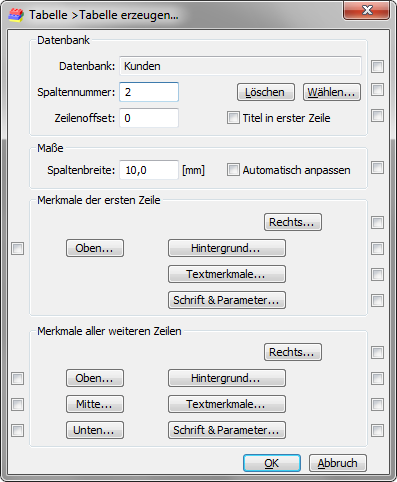The width and height of the screenshot is (397, 482).
Task: Click the Spaltenbreite value field
Action: click(x=149, y=170)
